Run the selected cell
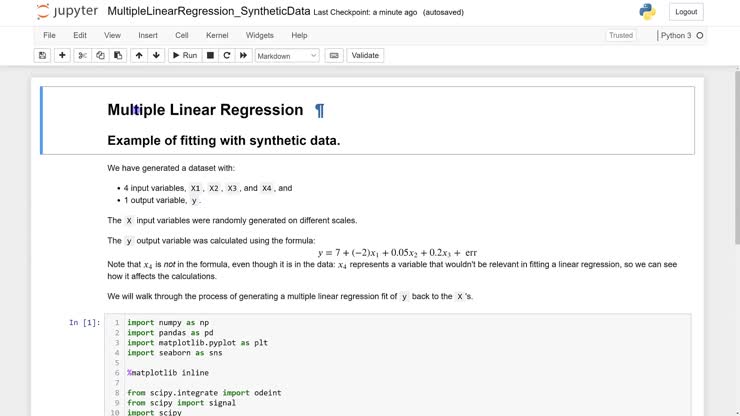 pos(185,55)
